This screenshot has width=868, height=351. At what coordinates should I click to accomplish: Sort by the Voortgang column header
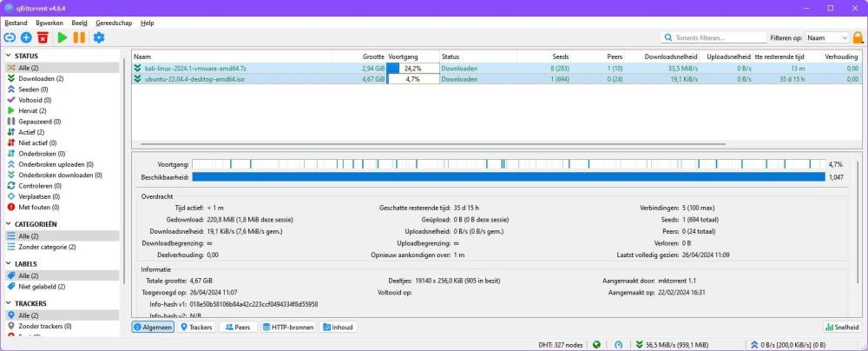tap(412, 56)
